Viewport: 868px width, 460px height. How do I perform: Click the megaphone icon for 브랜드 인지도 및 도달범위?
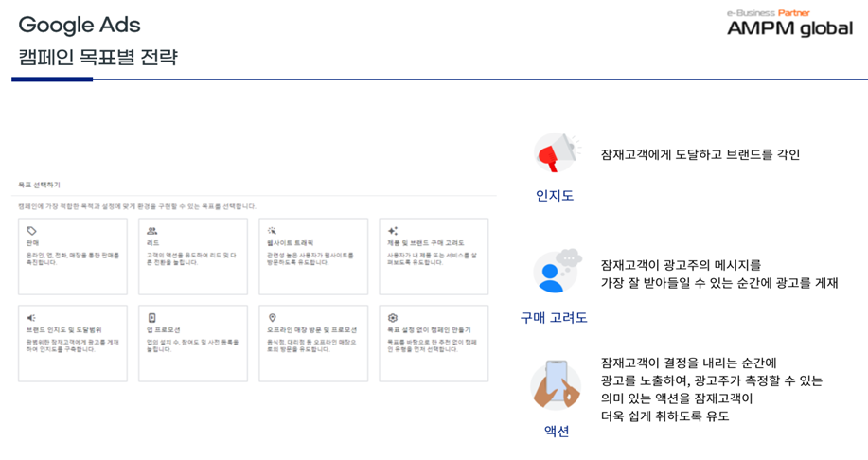pos(31,318)
